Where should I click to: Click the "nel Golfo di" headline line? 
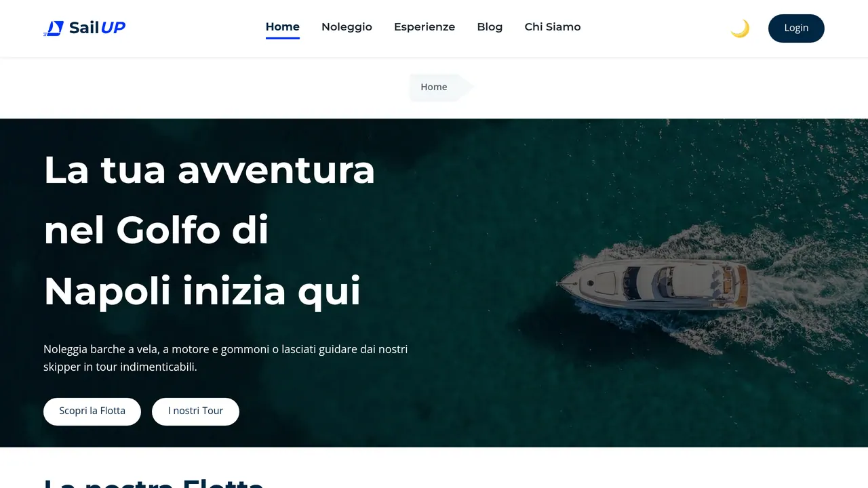pyautogui.click(x=156, y=230)
